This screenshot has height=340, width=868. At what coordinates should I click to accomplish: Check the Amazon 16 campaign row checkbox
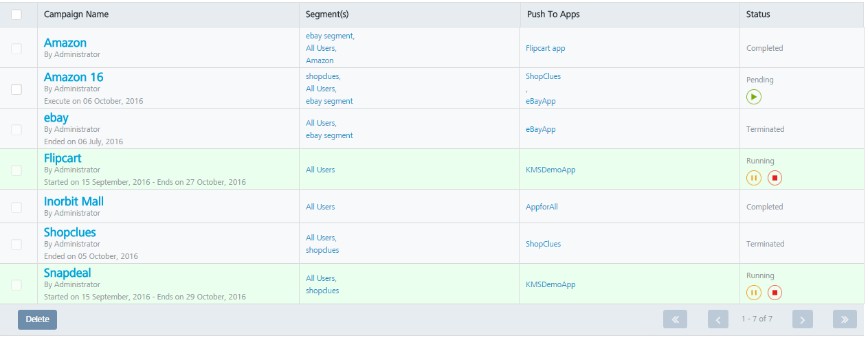16,89
